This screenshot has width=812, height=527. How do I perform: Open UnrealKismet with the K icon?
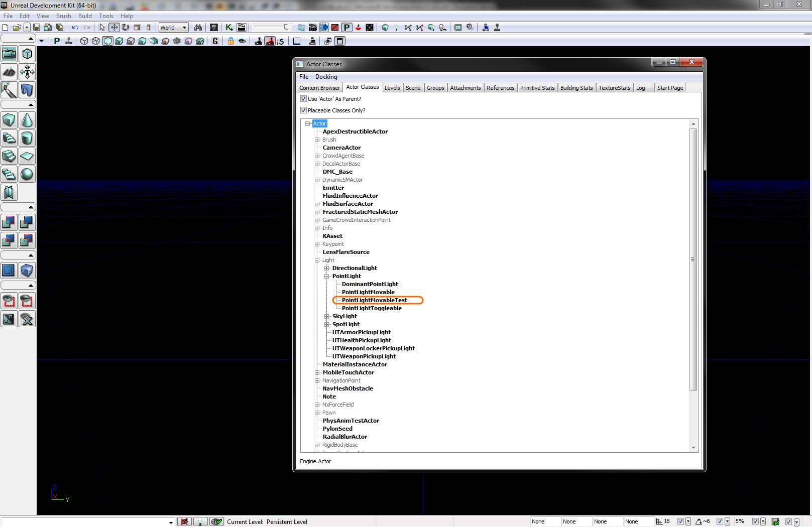tap(229, 28)
